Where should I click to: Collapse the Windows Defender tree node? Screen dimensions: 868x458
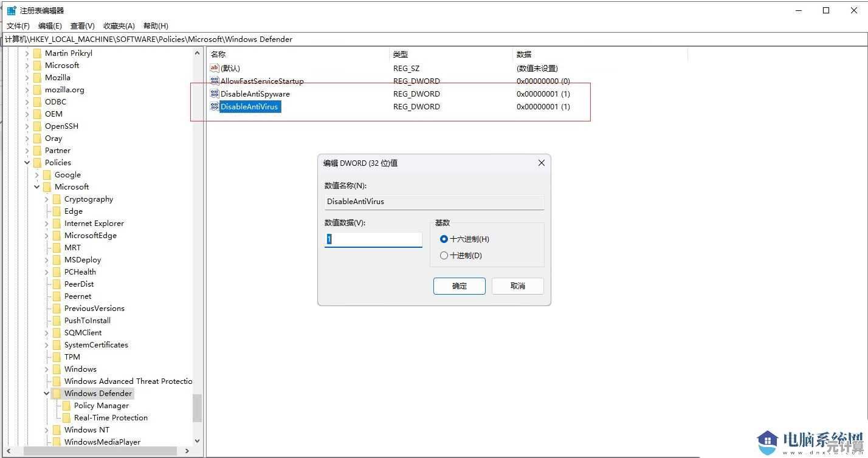pos(47,394)
